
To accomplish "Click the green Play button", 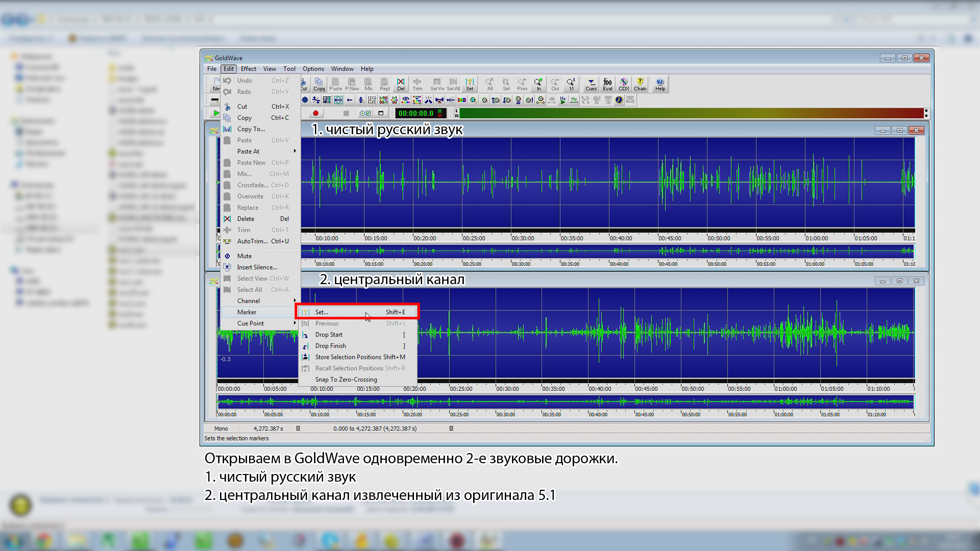I will pos(216,113).
